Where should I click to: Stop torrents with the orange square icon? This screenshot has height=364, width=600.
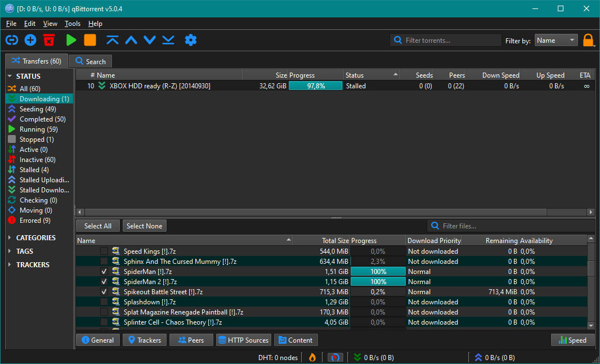tap(90, 40)
